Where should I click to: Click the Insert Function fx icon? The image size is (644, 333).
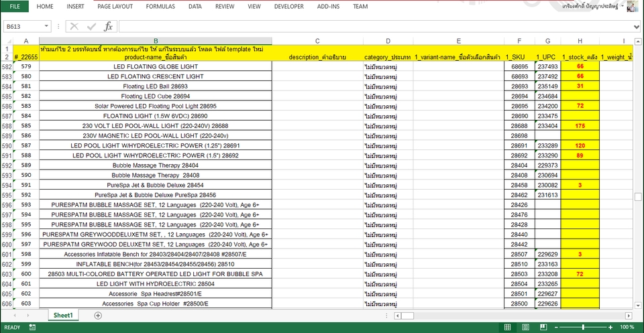tap(108, 27)
